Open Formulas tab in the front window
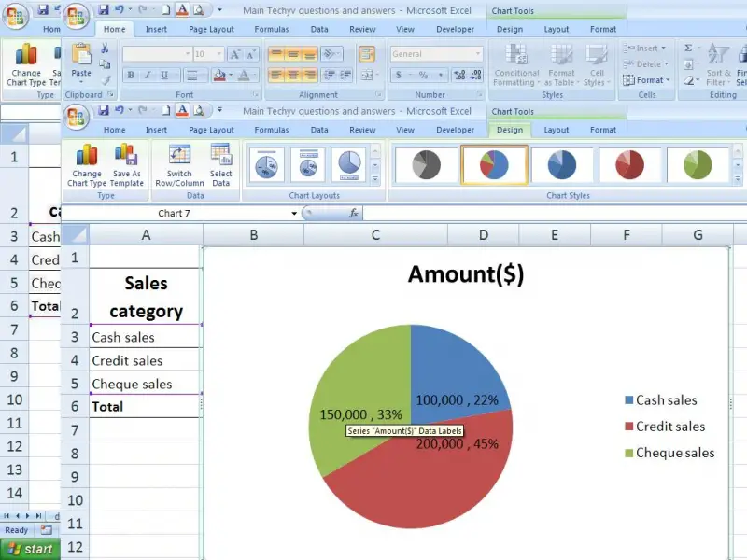The image size is (747, 560). point(272,130)
